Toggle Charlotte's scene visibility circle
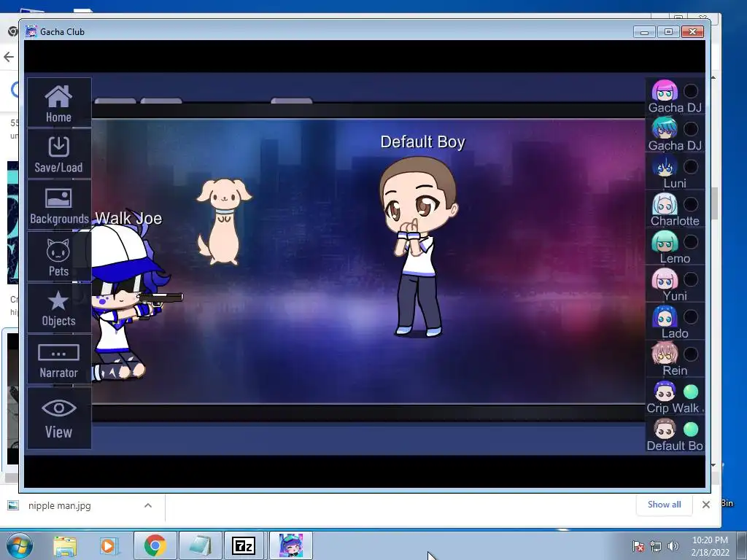 point(691,204)
